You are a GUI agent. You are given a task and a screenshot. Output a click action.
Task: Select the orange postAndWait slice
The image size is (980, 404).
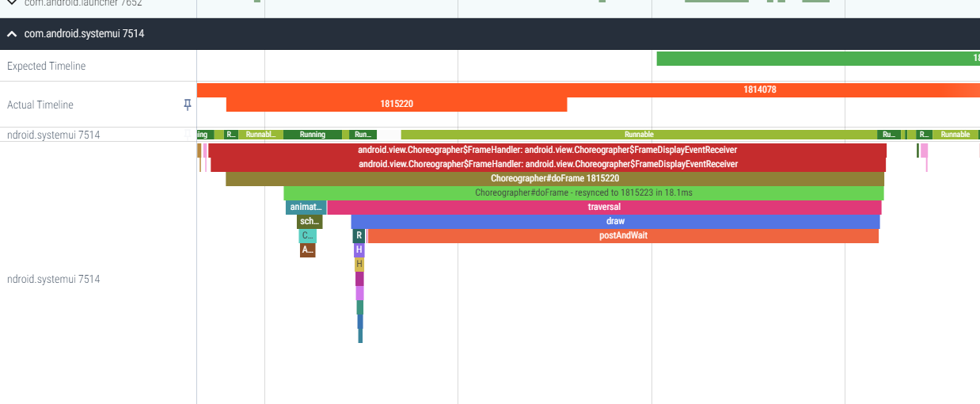[623, 235]
